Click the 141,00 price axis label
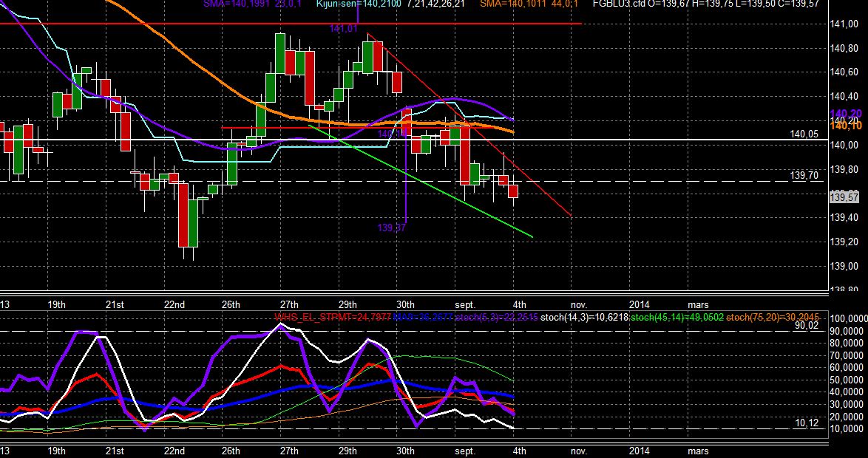The image size is (868, 458). click(x=845, y=24)
